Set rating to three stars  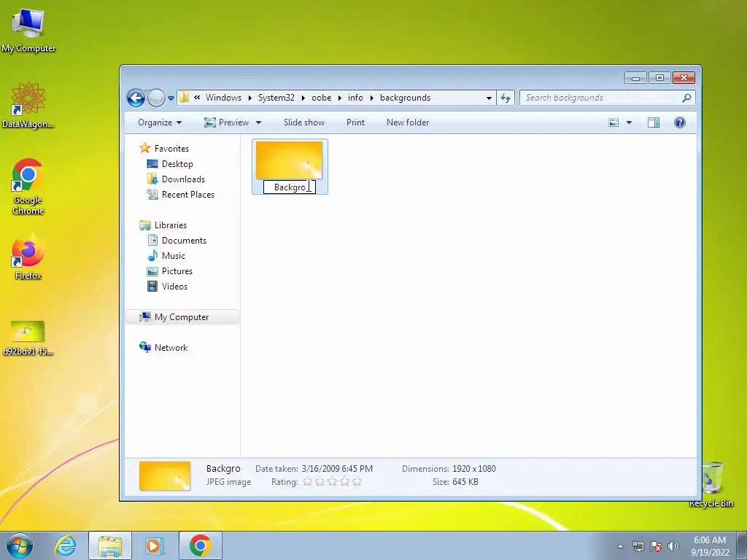(x=332, y=482)
